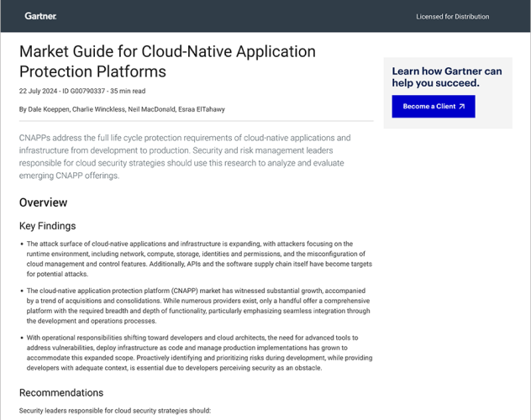
Task: Click 'Learn how Gartner can help you succeed.'
Action: coord(447,76)
